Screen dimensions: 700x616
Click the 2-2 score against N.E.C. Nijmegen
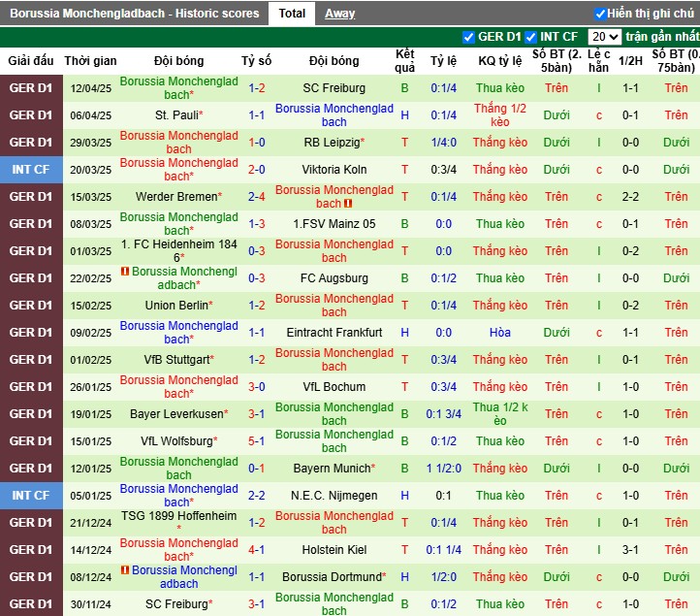point(257,496)
